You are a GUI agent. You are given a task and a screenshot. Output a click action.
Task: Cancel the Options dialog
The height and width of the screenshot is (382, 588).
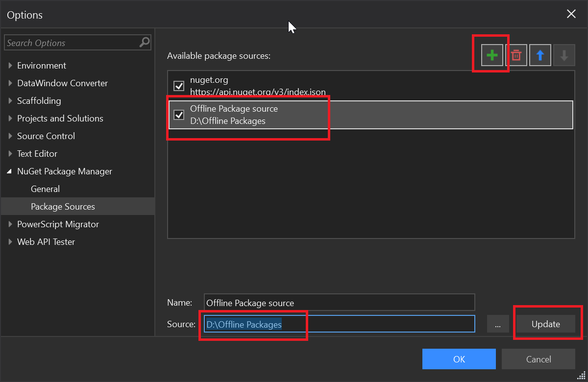tap(538, 358)
